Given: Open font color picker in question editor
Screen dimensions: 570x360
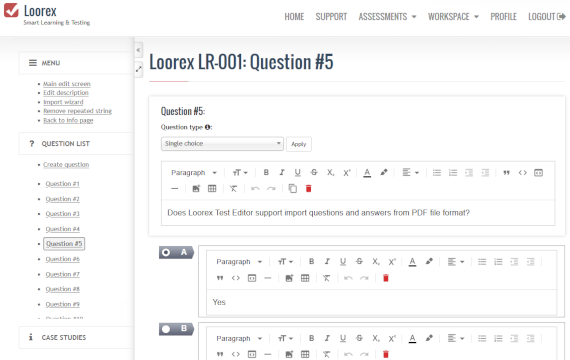Looking at the screenshot, I should point(367,172).
